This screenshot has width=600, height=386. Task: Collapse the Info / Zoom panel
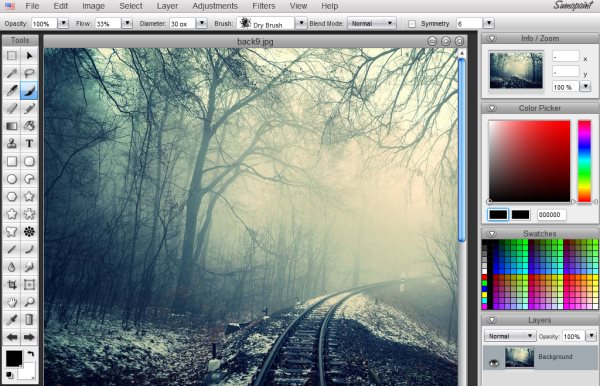click(x=492, y=39)
